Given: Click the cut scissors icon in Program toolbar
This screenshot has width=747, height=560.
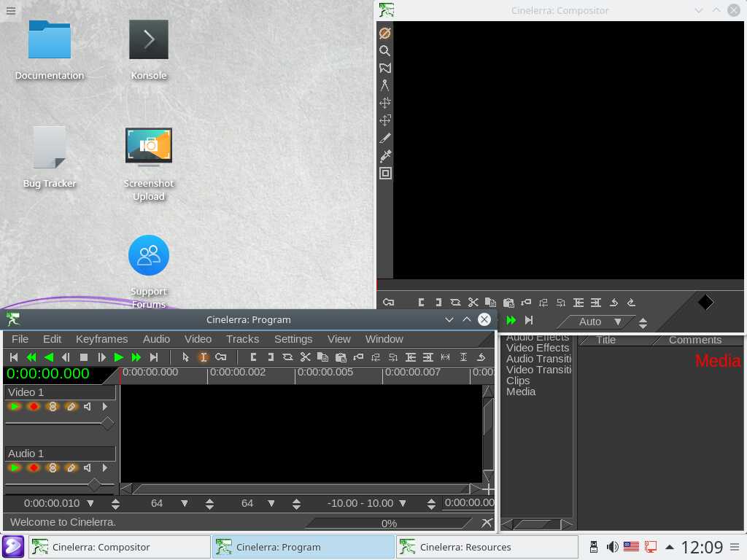Looking at the screenshot, I should coord(305,357).
